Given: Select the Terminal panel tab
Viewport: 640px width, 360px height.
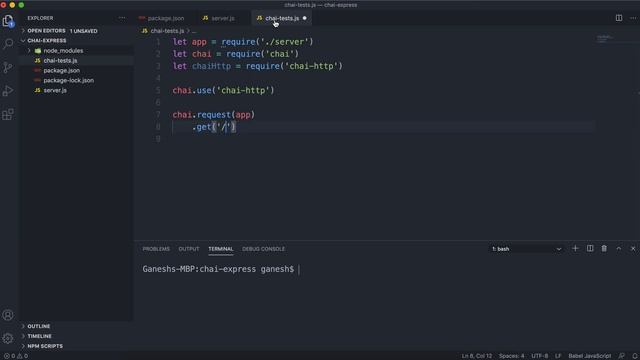Looking at the screenshot, I should click(221, 249).
